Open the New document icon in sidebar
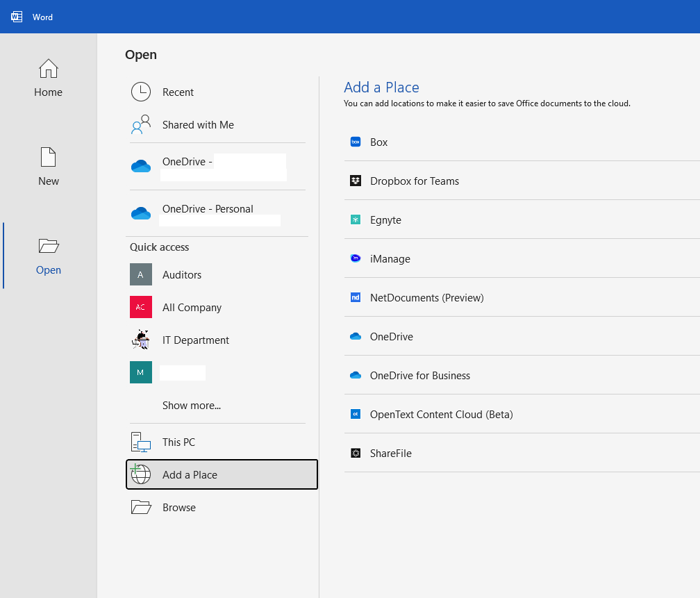Viewport: 700px width, 598px height. pyautogui.click(x=48, y=157)
